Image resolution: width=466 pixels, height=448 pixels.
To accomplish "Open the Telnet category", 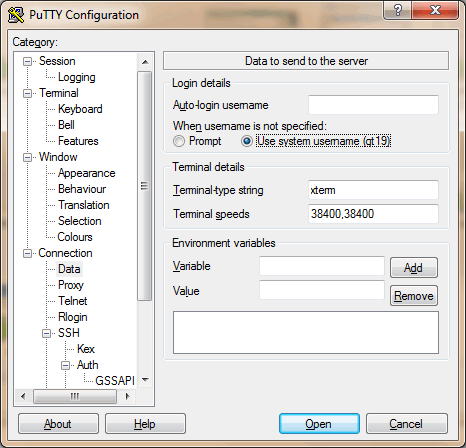I will coord(72,301).
